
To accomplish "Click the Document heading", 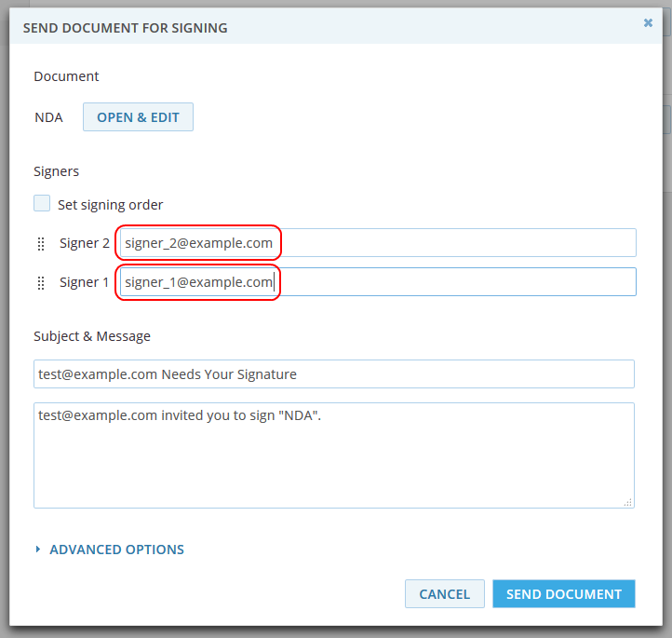I will (66, 76).
